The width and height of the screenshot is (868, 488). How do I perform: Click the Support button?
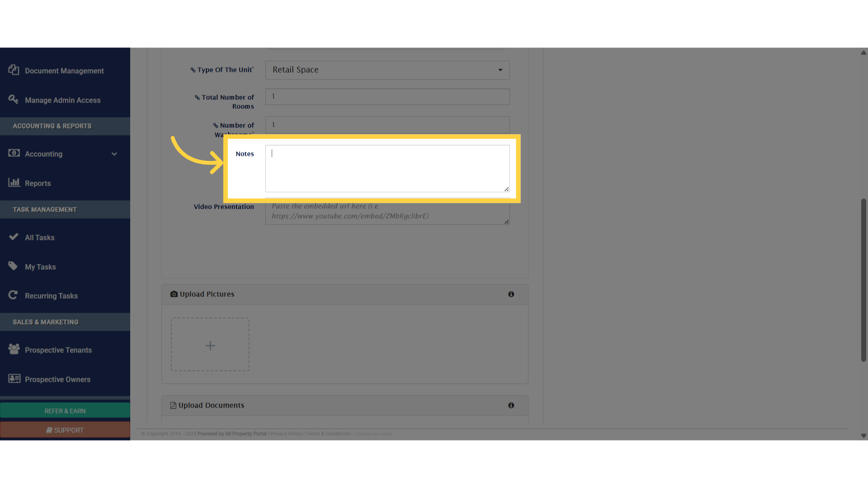tap(65, 430)
